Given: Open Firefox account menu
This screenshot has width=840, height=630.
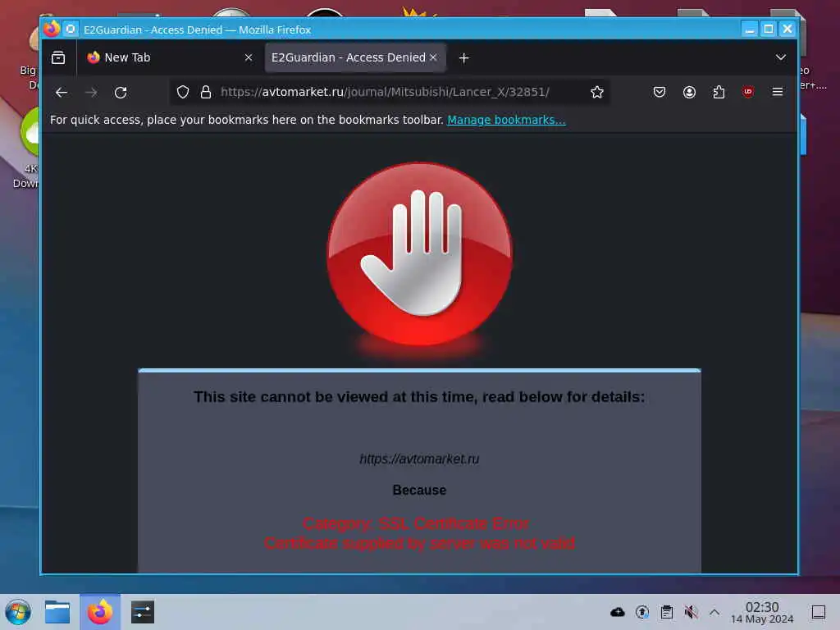Looking at the screenshot, I should 689,92.
